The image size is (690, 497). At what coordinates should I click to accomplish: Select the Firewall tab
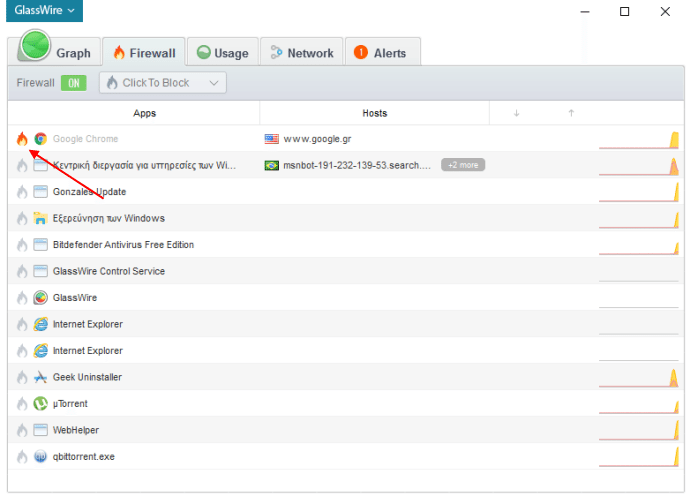pyautogui.click(x=144, y=52)
